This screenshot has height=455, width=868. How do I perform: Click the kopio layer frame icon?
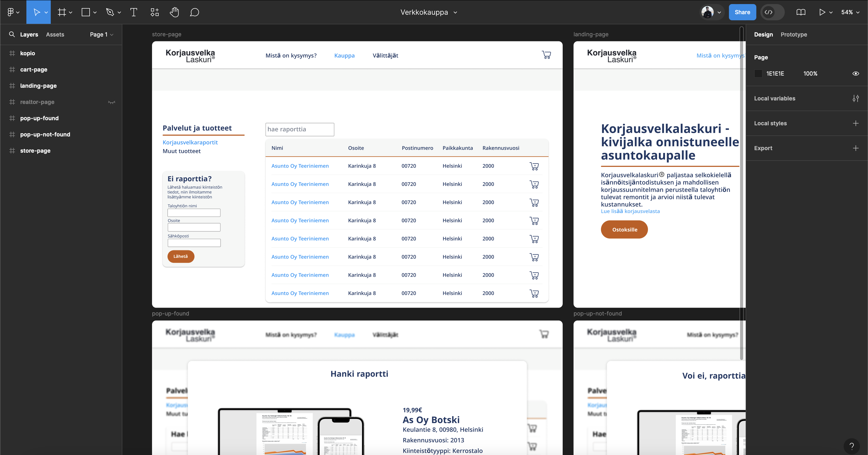pos(12,53)
